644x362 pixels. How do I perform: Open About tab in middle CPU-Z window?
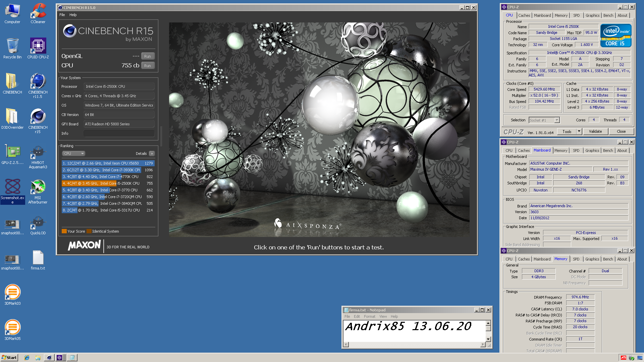pyautogui.click(x=622, y=150)
